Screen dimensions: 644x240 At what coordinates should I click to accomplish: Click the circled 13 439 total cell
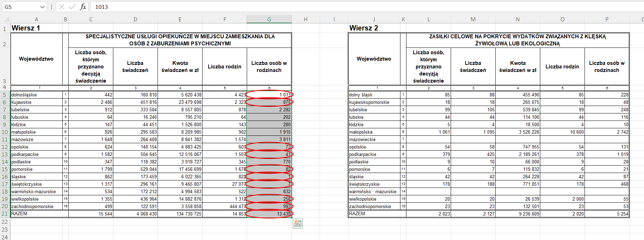pyautogui.click(x=269, y=214)
